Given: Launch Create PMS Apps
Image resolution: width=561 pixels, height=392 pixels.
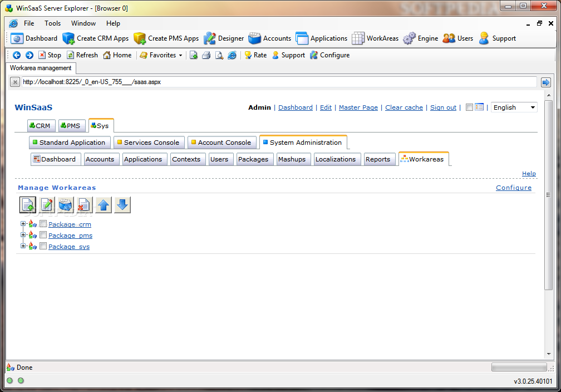Looking at the screenshot, I should (166, 38).
